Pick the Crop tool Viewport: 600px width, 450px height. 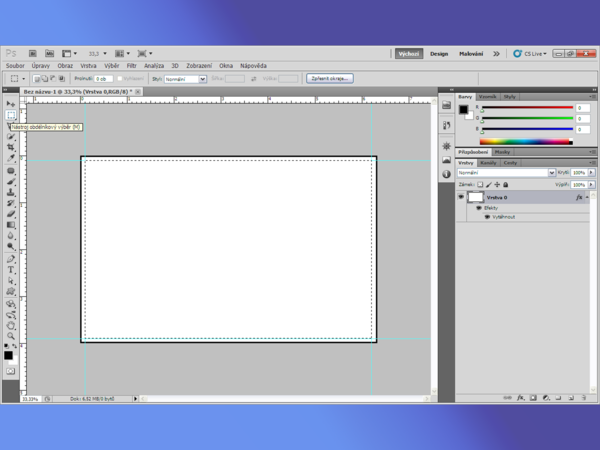click(11, 147)
